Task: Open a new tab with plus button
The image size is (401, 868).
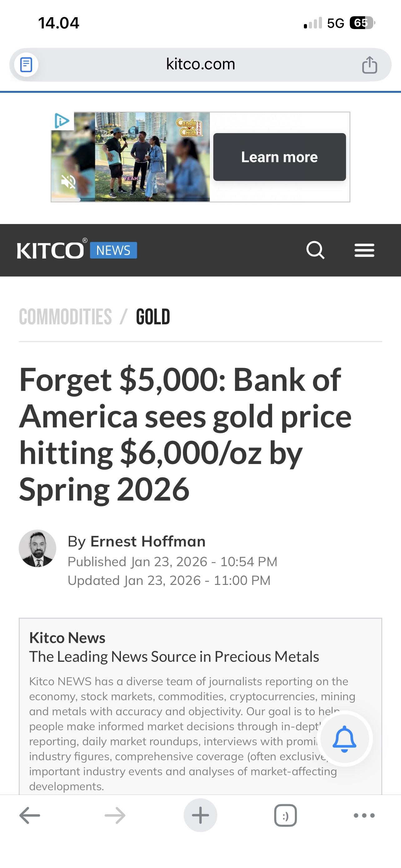Action: tap(200, 816)
